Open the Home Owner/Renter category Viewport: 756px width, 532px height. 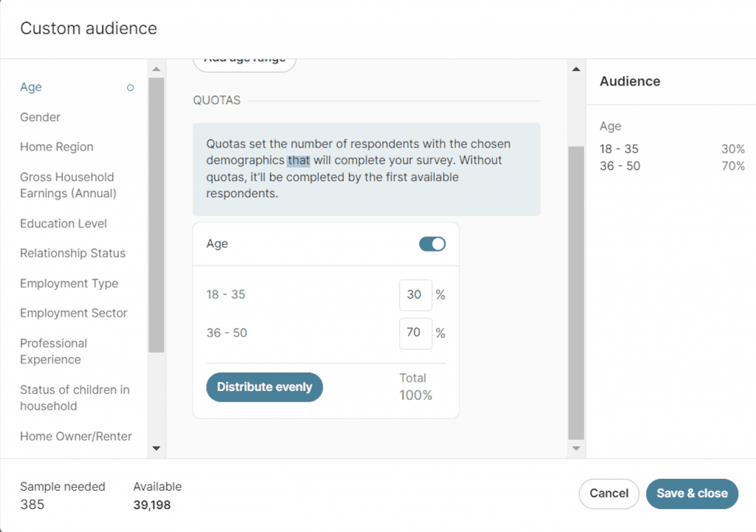[x=75, y=436]
